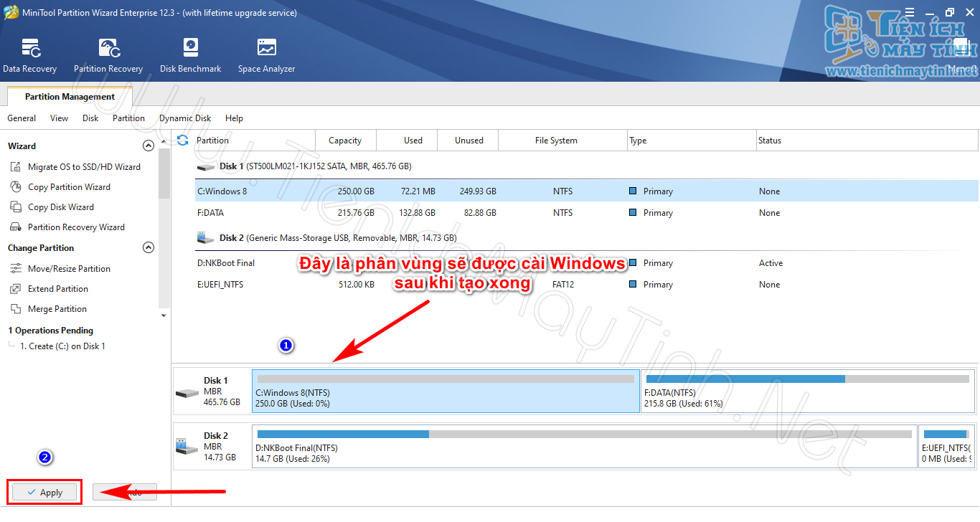Open the General menu
This screenshot has width=980, height=522.
point(22,118)
